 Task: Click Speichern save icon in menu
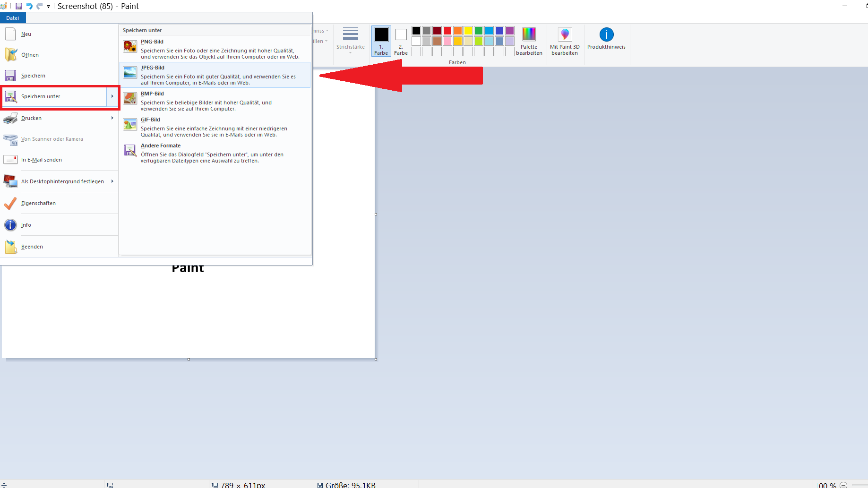(10, 76)
